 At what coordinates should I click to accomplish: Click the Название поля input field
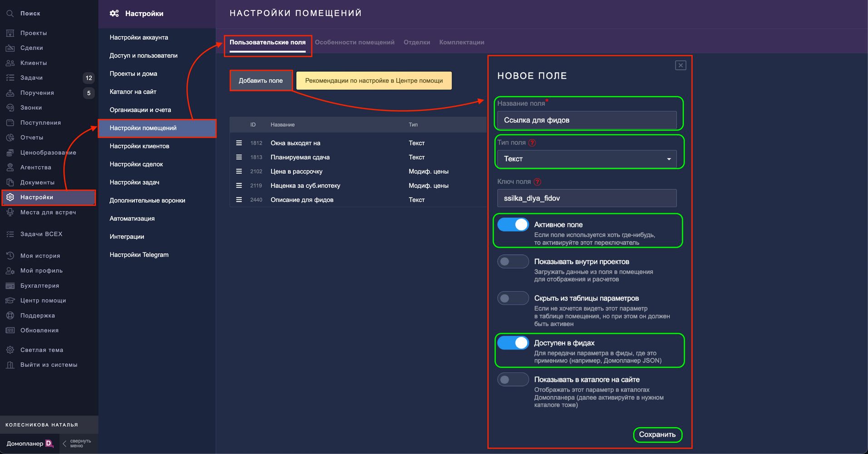pos(587,120)
